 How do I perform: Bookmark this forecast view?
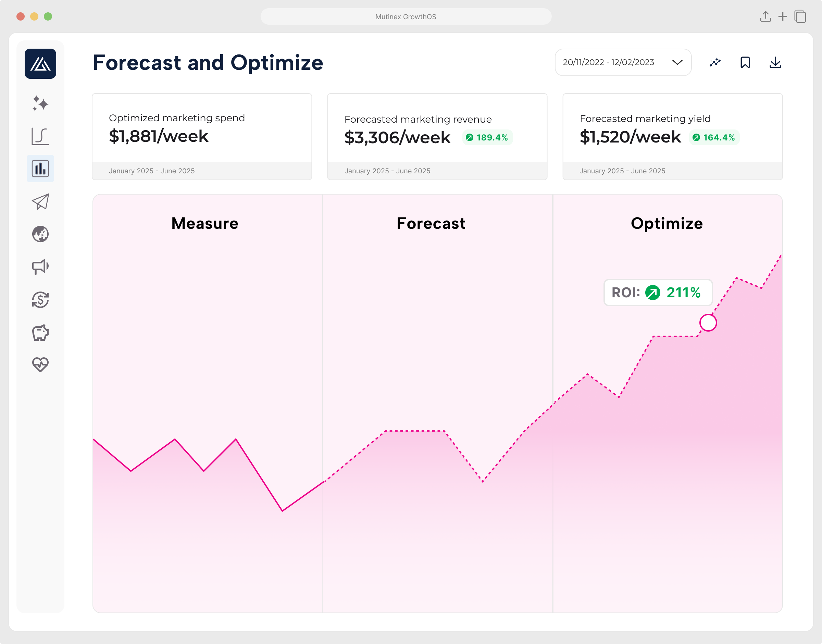745,62
